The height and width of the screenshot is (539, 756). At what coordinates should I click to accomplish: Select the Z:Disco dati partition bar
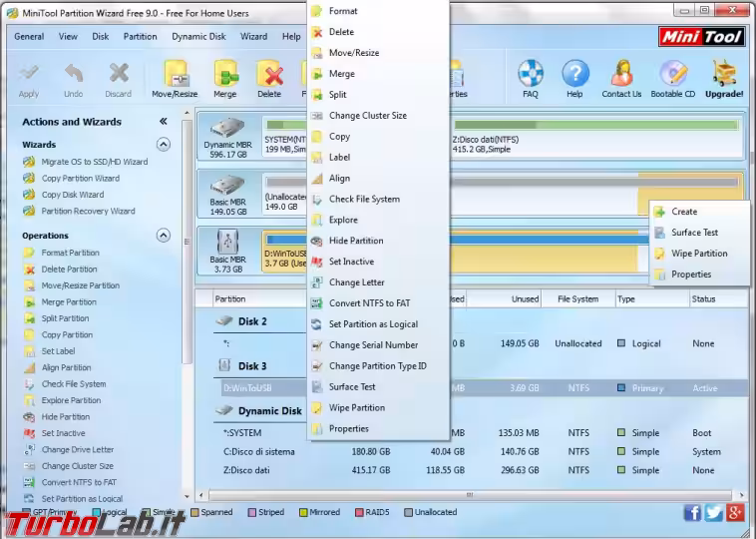(596, 137)
